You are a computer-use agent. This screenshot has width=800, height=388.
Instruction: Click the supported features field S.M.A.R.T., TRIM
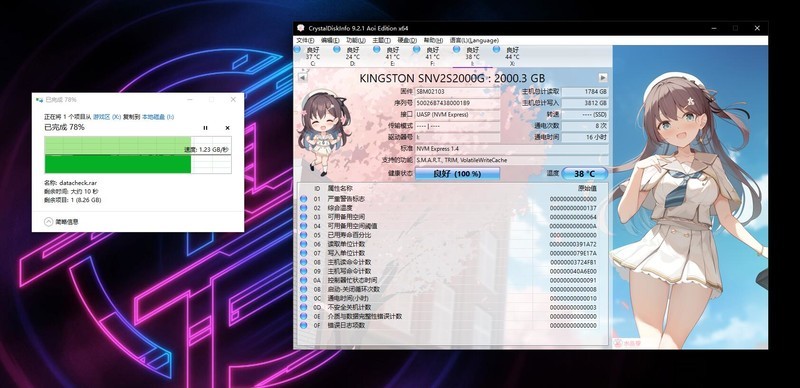(x=511, y=160)
